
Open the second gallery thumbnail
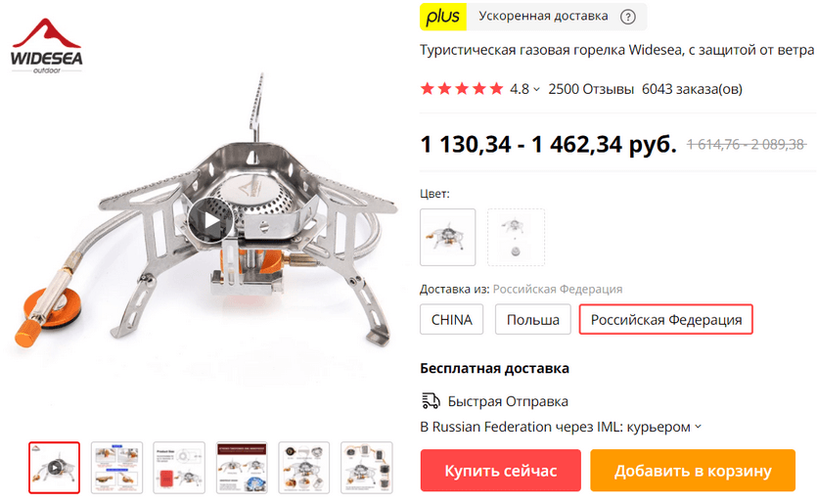116,468
